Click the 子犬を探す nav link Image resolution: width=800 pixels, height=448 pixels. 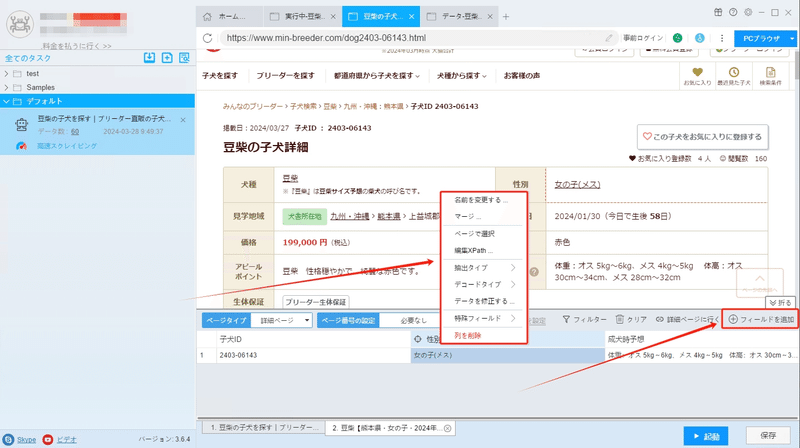pyautogui.click(x=220, y=76)
